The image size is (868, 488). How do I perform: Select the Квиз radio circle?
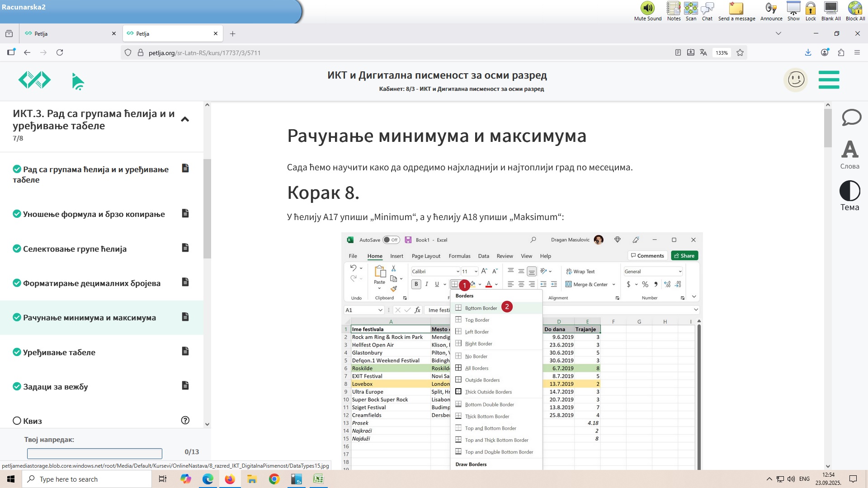point(17,421)
